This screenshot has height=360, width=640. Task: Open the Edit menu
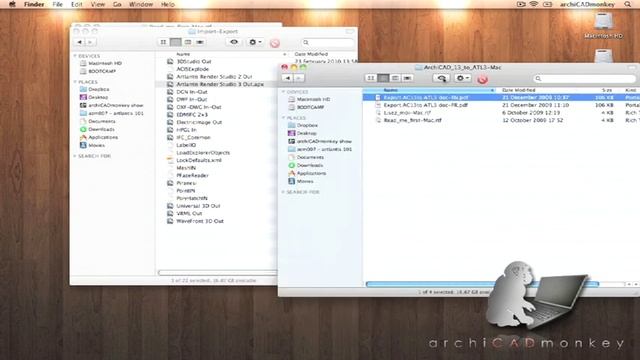click(77, 4)
